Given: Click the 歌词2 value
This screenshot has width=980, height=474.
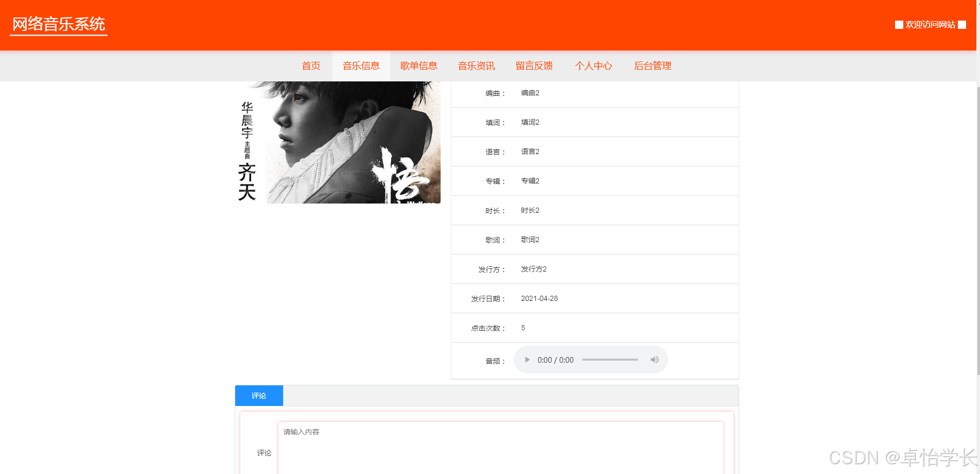Looking at the screenshot, I should coord(530,240).
